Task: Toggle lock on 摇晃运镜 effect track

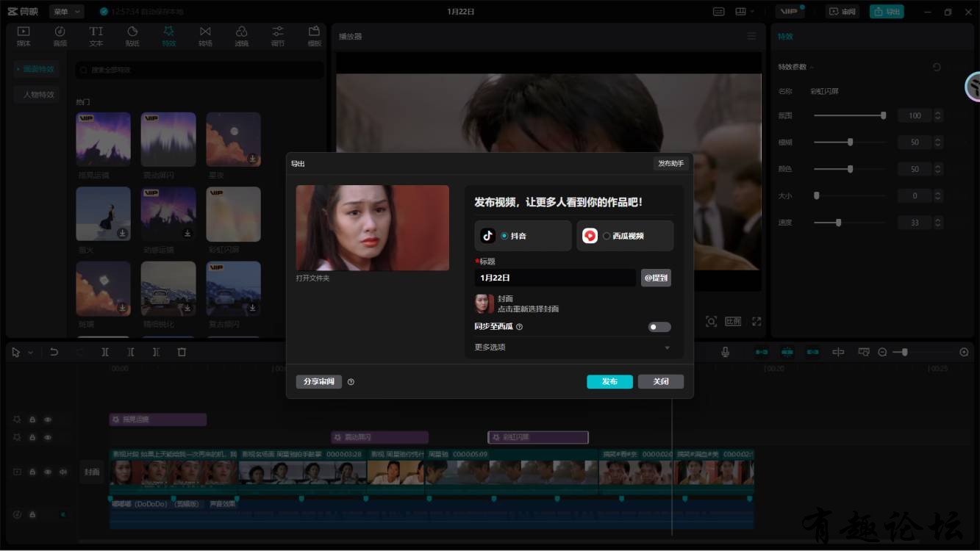Action: point(32,419)
